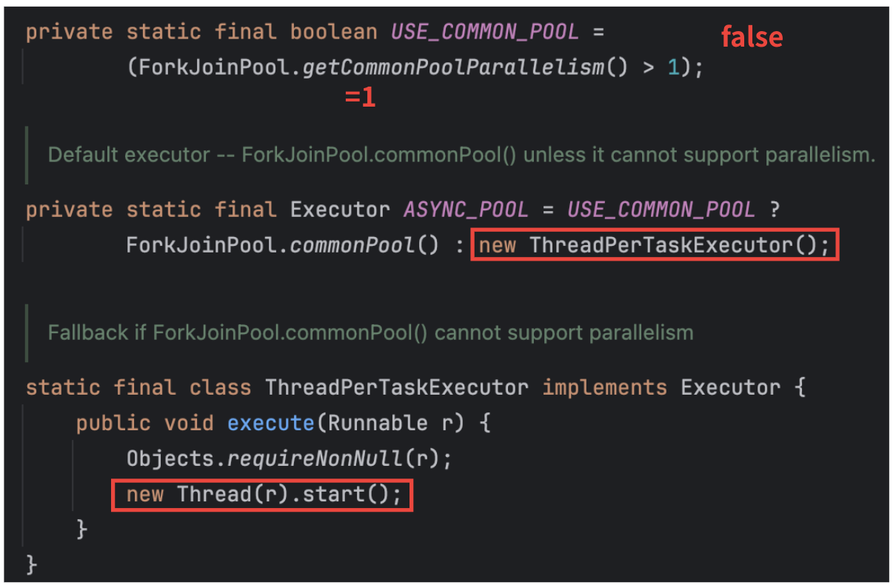Screen dimensions: 896x588
Task: Select the ASYNC_POOL constant name
Action: click(466, 210)
